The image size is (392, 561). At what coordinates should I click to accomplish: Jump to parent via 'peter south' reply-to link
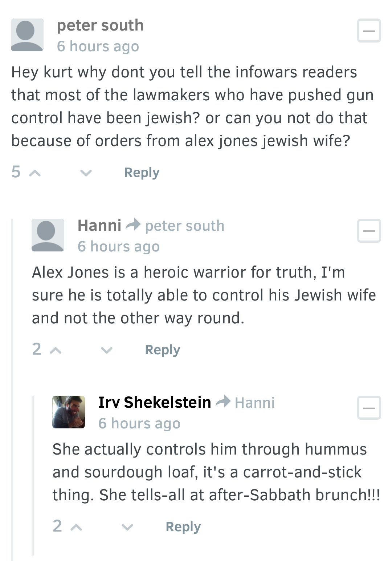pyautogui.click(x=185, y=226)
